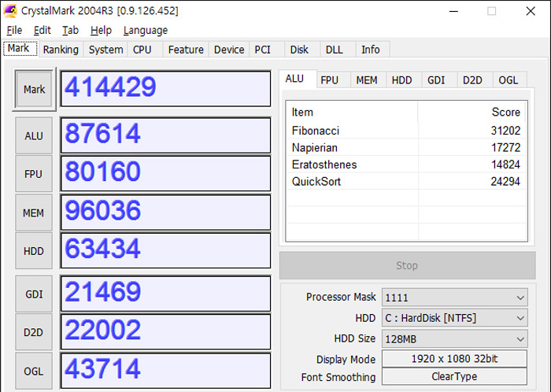Run the ALU benchmark button

tap(34, 135)
